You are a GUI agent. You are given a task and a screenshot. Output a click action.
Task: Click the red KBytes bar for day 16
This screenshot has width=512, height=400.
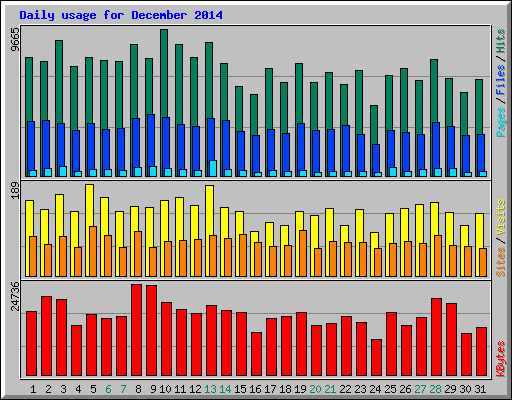(256, 354)
